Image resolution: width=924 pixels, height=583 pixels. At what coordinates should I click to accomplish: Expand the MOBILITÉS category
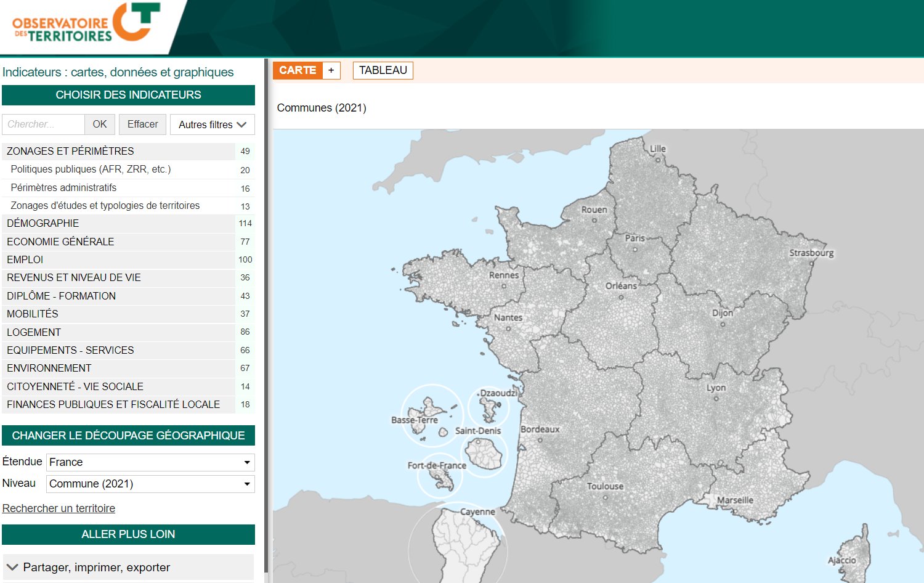[119, 314]
